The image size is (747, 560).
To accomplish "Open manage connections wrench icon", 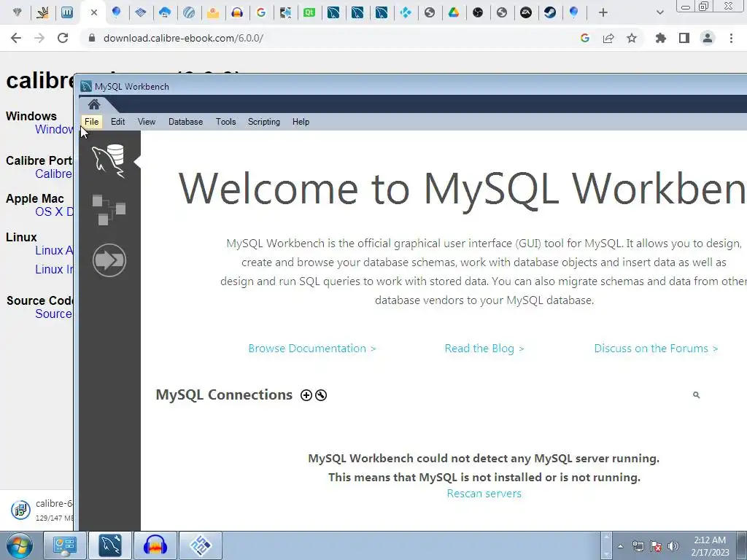I will tap(321, 395).
